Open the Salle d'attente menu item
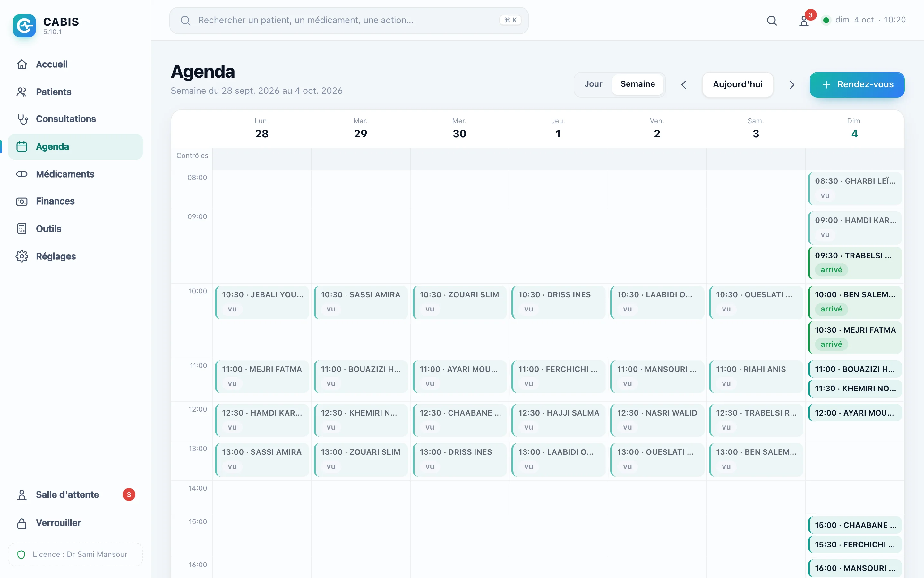924x578 pixels. [x=75, y=495]
